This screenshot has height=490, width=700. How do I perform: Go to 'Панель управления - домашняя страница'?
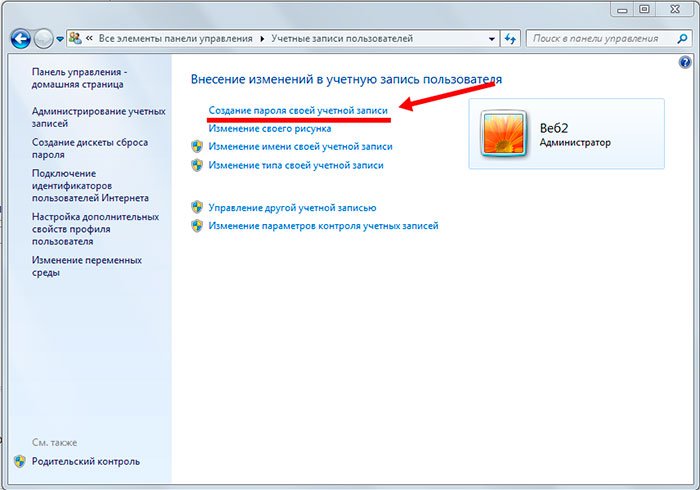pyautogui.click(x=79, y=78)
